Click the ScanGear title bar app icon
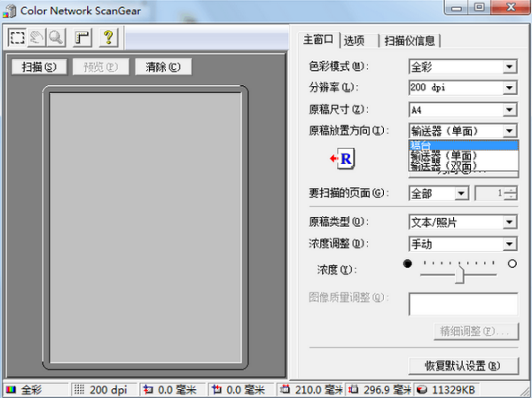Viewport: 532px width, 398px height. (x=10, y=11)
